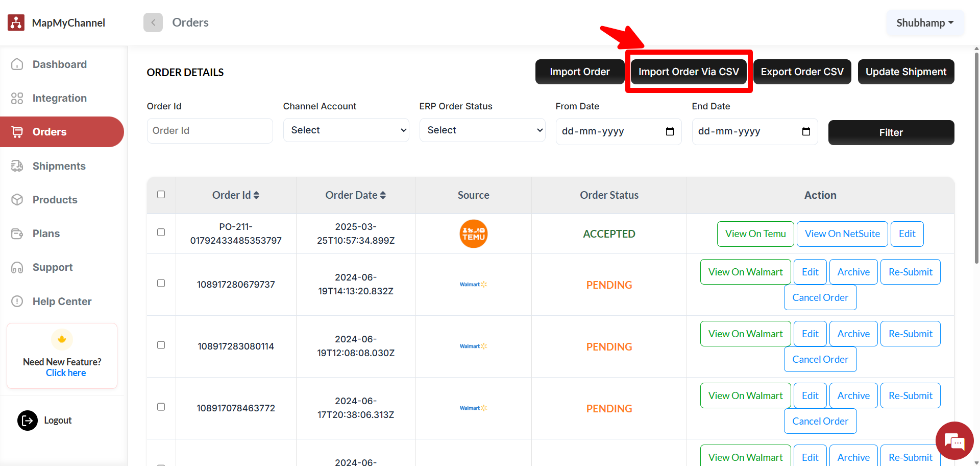Viewport: 980px width, 466px height.
Task: Click the Temu source logo
Action: click(x=473, y=234)
